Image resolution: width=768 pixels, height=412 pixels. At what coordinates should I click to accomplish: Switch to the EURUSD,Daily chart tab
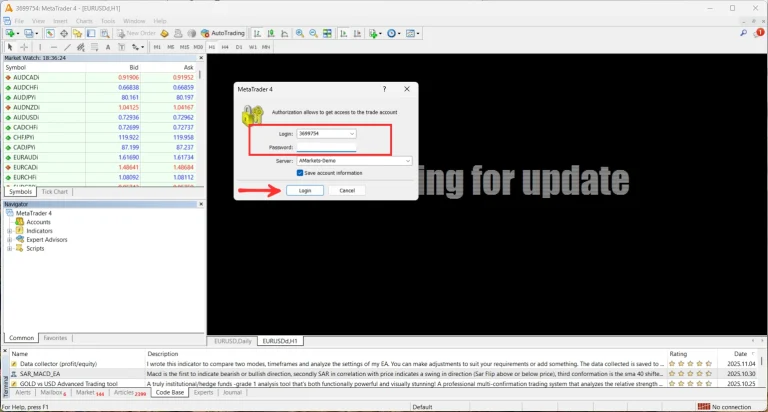tap(233, 341)
